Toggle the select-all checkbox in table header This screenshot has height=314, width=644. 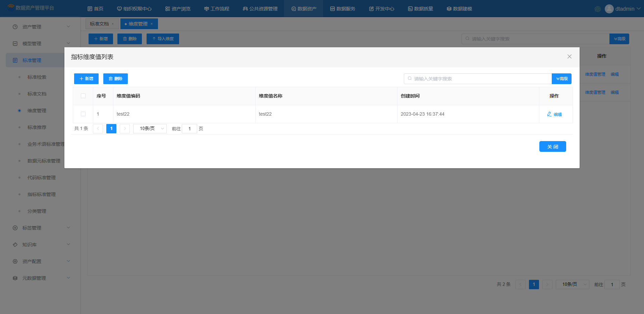click(83, 96)
